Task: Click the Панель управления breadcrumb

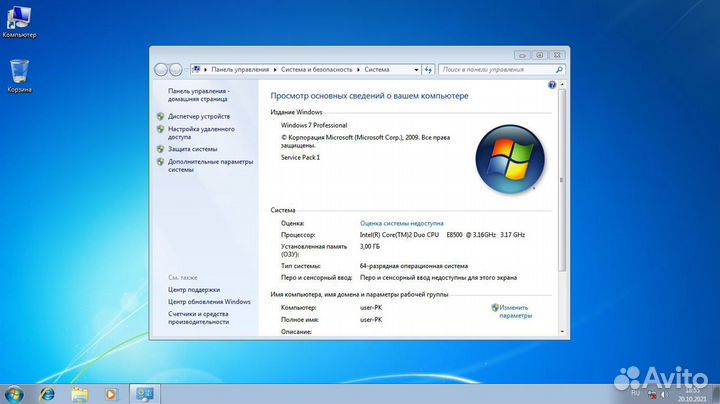Action: coord(240,70)
